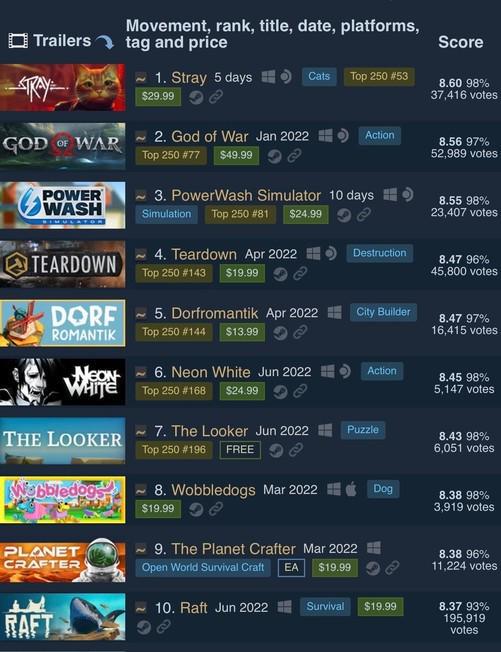Open the Raft trailer thumbnail
501x652 pixels.
tap(62, 617)
